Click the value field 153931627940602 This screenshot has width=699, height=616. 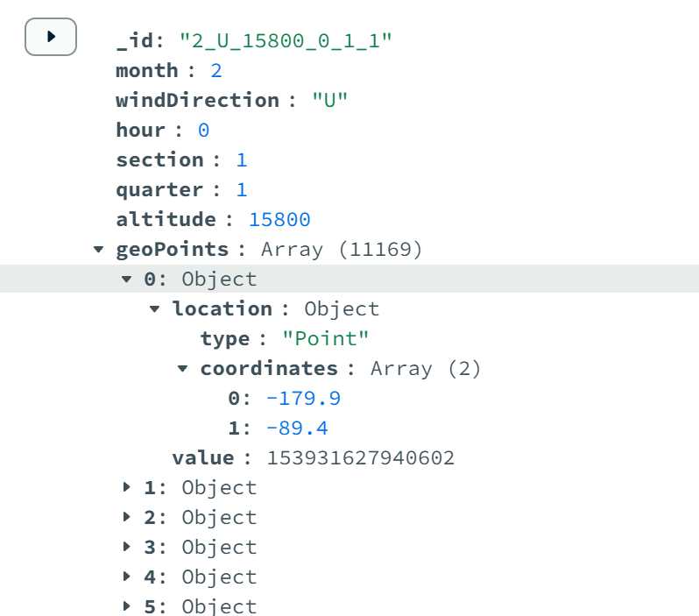pos(361,458)
